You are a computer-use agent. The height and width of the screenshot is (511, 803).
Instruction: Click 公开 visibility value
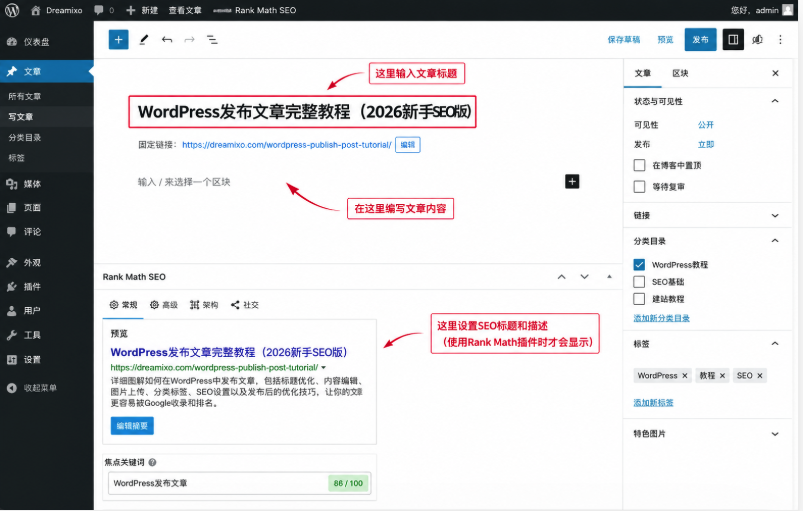pyautogui.click(x=706, y=124)
